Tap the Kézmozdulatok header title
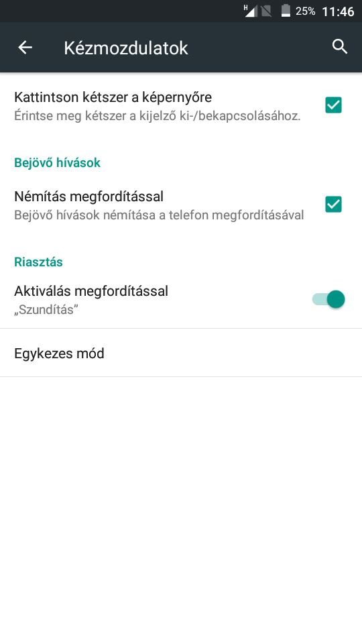The image size is (362, 644). coord(125,48)
